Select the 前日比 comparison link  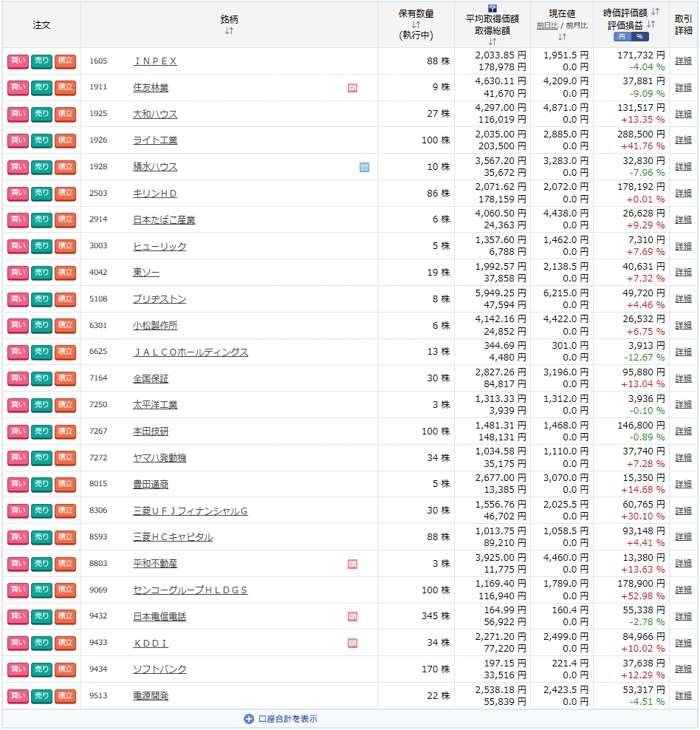coord(547,26)
